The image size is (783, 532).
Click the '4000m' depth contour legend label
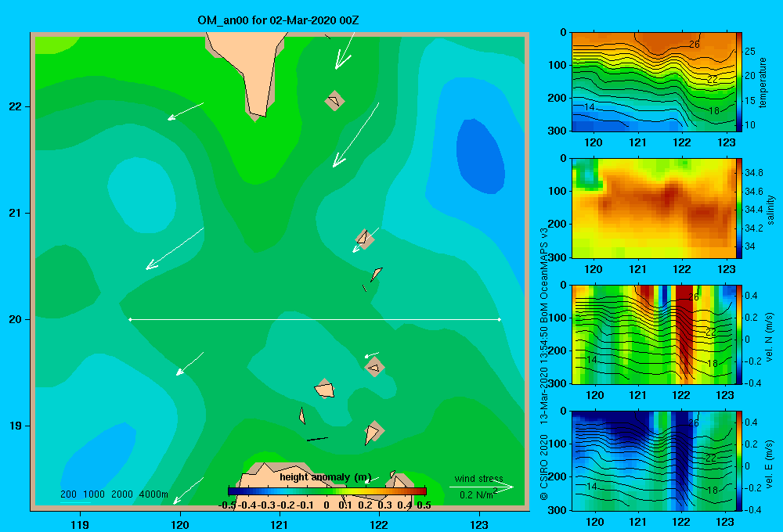pos(153,494)
